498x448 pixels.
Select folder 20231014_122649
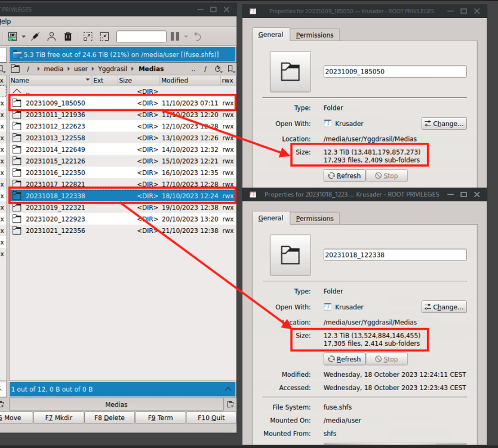(122, 149)
